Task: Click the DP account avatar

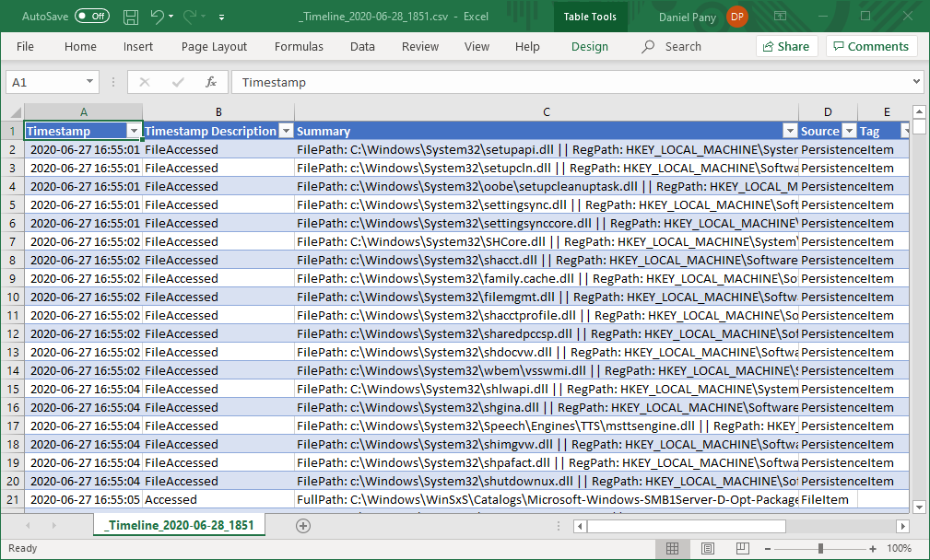Action: click(737, 17)
